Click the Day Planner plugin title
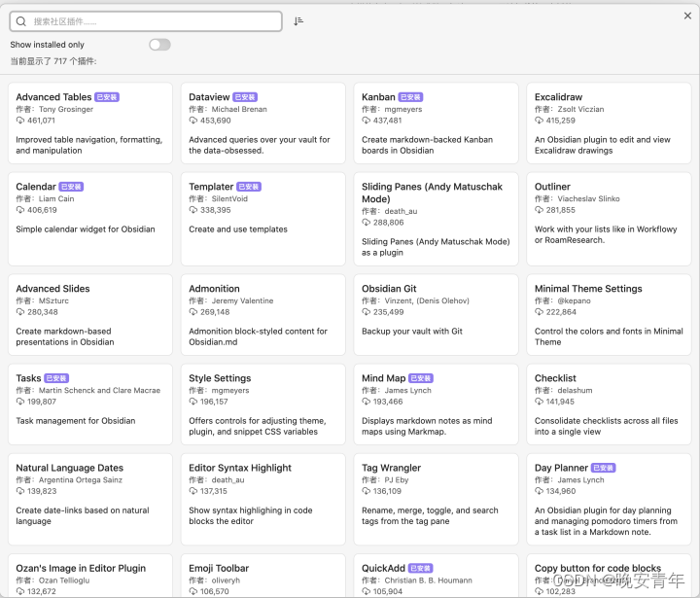Viewport: 700px width, 598px height. click(561, 468)
